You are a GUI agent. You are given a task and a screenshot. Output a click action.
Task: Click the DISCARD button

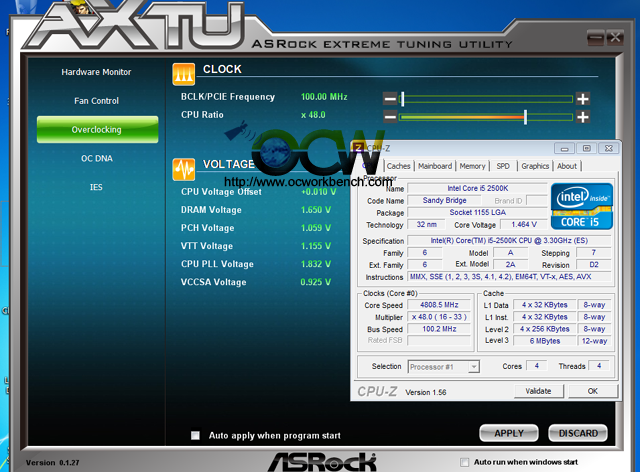pos(578,433)
